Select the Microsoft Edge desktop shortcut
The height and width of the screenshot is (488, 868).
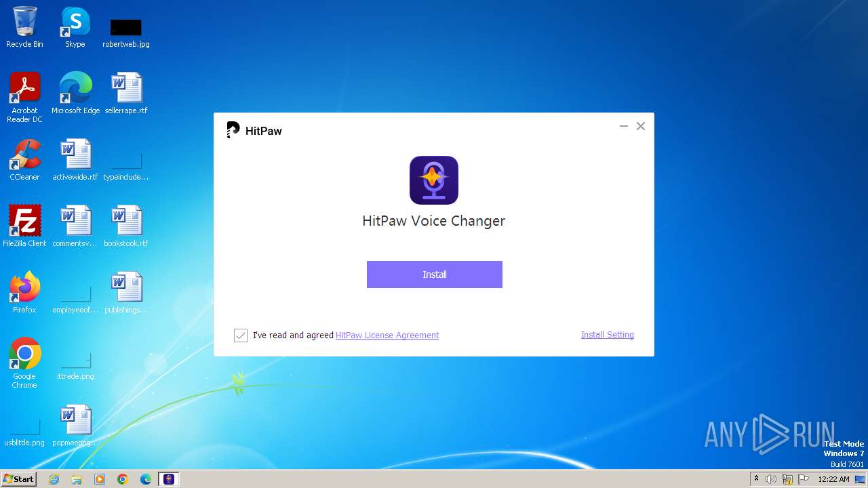(x=75, y=94)
